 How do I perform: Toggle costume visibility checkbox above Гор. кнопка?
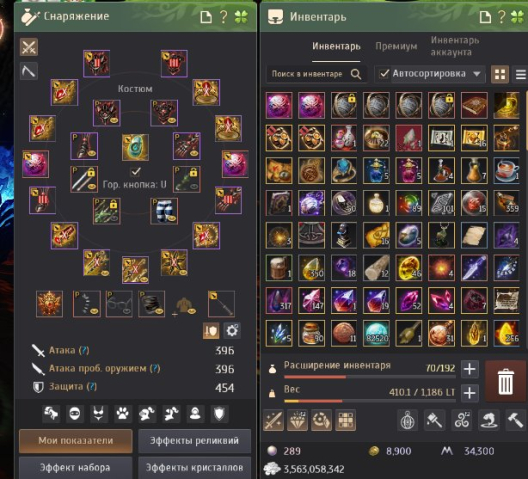coord(135,171)
